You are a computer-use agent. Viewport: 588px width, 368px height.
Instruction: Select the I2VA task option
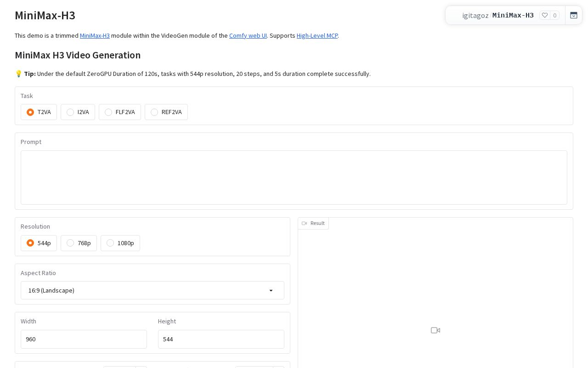click(78, 112)
